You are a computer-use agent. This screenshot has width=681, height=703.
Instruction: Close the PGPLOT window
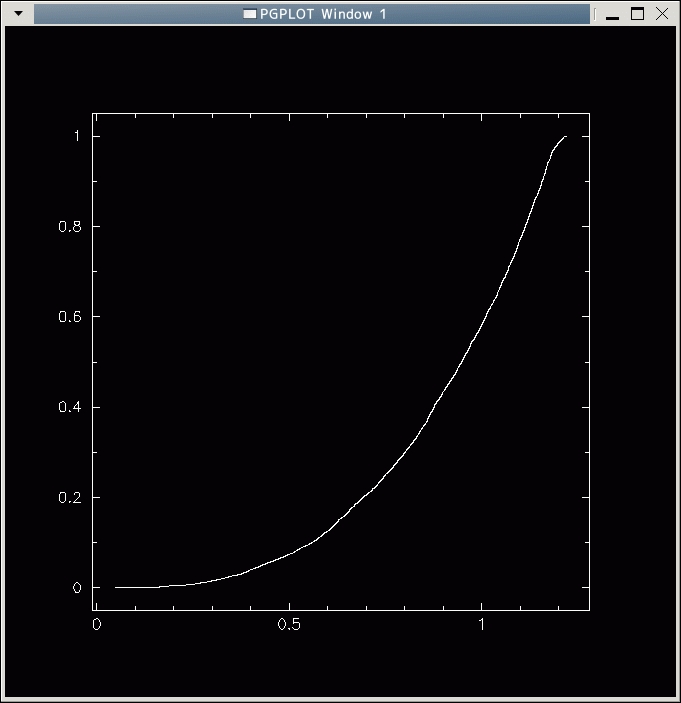661,14
